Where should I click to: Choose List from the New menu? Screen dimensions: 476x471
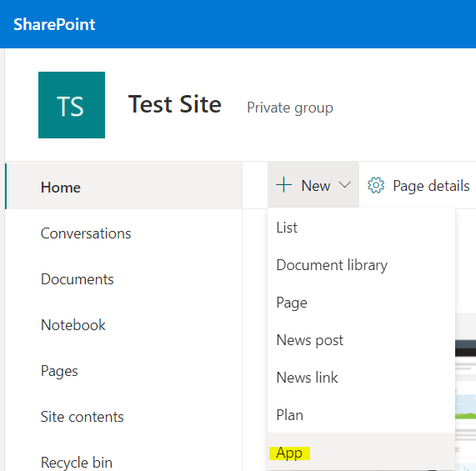[361, 228]
